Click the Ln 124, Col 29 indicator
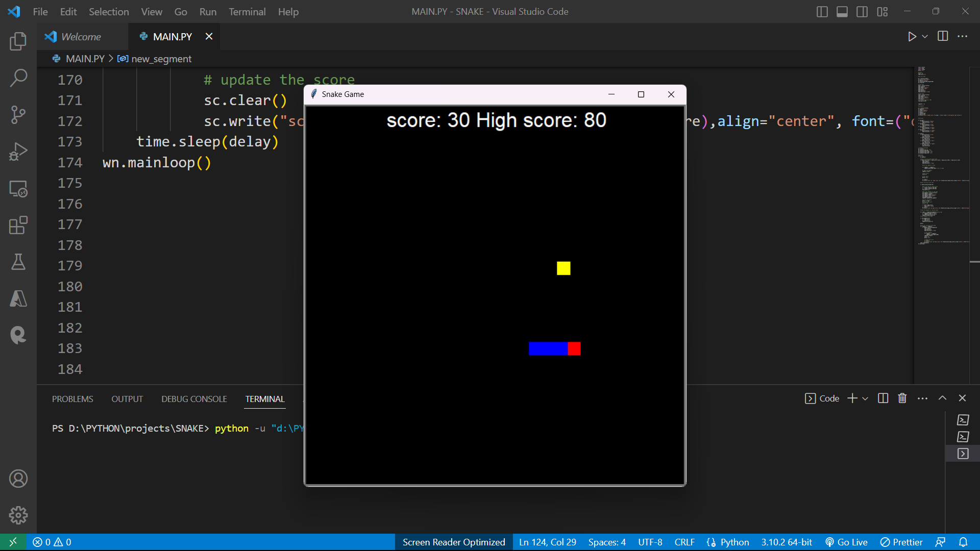Image resolution: width=980 pixels, height=551 pixels. pos(548,542)
